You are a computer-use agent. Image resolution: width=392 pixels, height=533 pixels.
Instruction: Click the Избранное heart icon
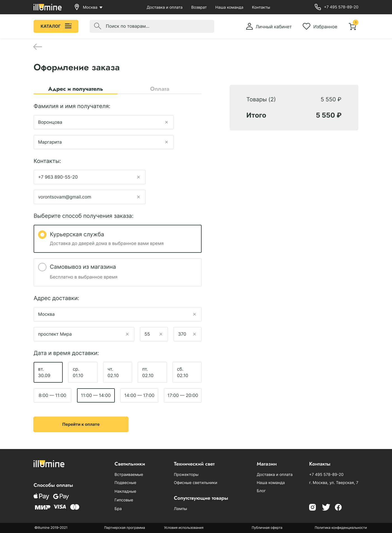click(x=307, y=26)
